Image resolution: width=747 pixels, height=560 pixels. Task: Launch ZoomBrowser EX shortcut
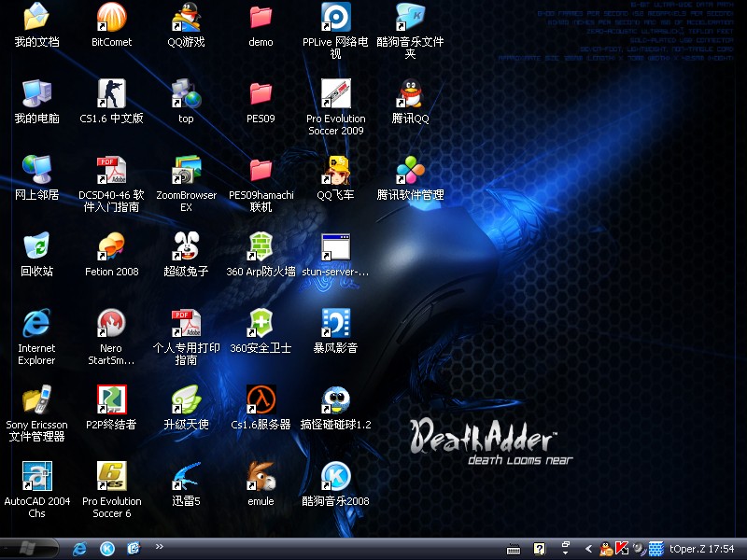(x=186, y=170)
